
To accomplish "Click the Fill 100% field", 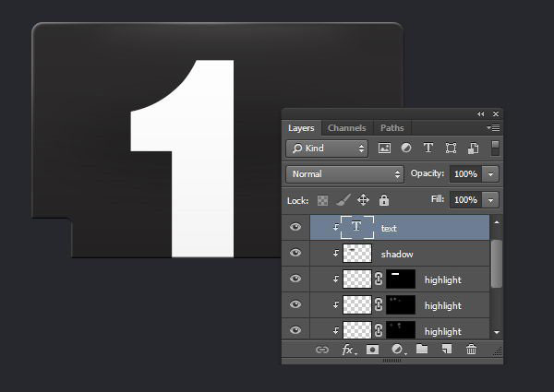I will point(465,200).
